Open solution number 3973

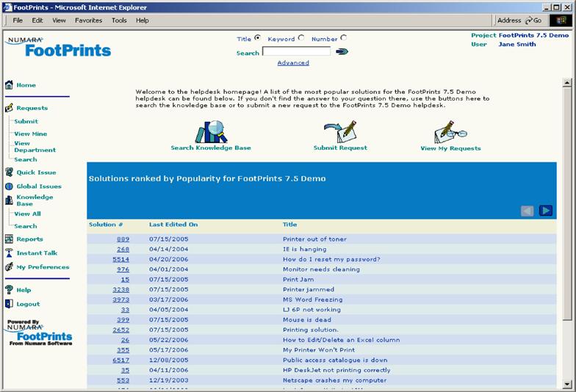click(x=120, y=300)
